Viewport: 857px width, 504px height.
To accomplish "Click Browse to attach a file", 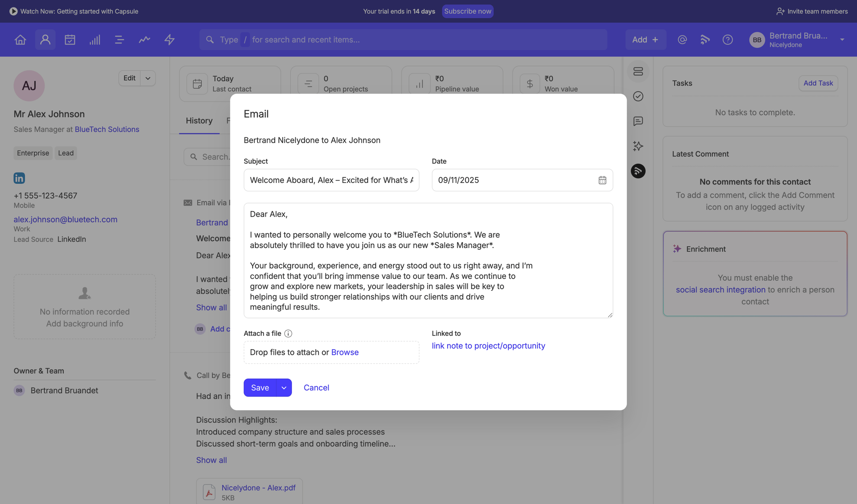I will pyautogui.click(x=345, y=352).
